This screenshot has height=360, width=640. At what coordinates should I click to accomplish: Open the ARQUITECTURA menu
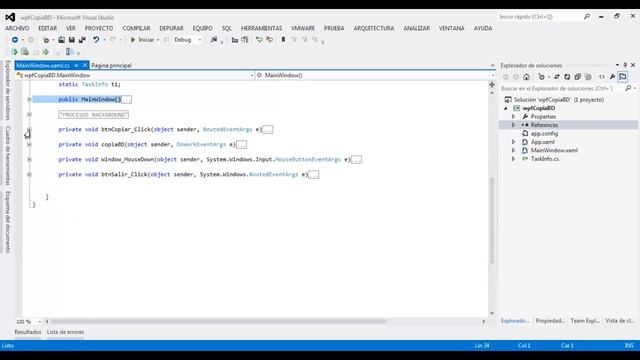coord(374,28)
